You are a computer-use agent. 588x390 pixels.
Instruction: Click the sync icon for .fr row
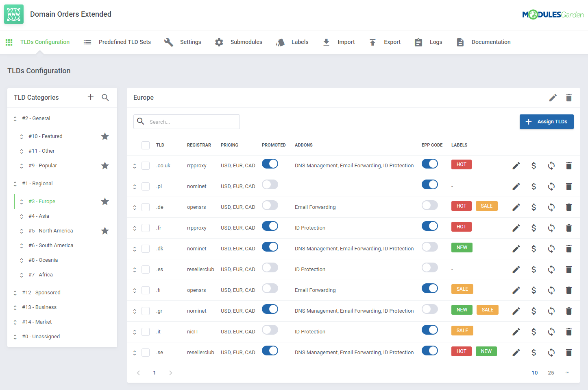pyautogui.click(x=551, y=228)
